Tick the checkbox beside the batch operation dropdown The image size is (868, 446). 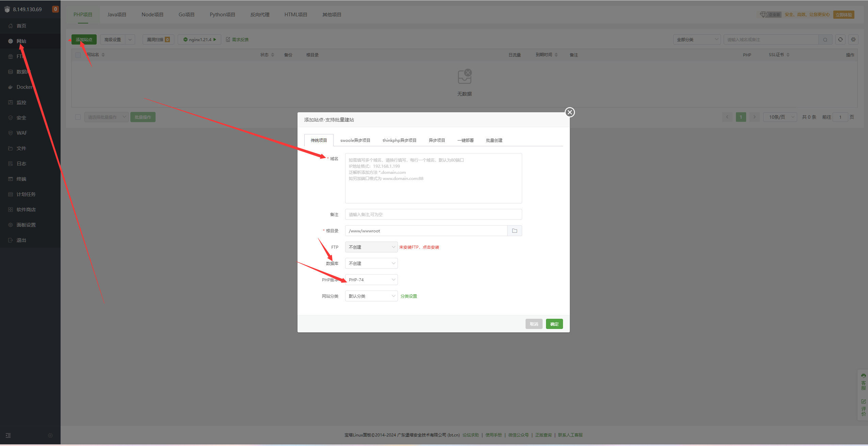78,117
